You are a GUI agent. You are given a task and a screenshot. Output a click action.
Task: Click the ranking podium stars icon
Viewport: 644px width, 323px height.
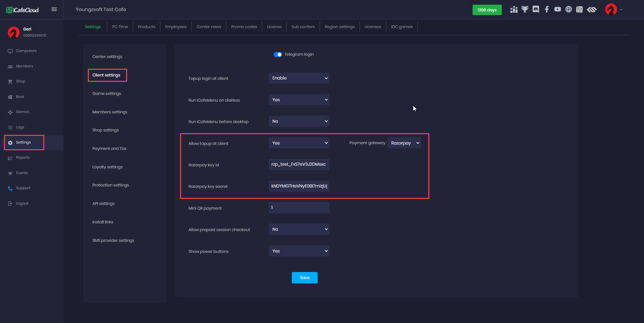click(514, 9)
